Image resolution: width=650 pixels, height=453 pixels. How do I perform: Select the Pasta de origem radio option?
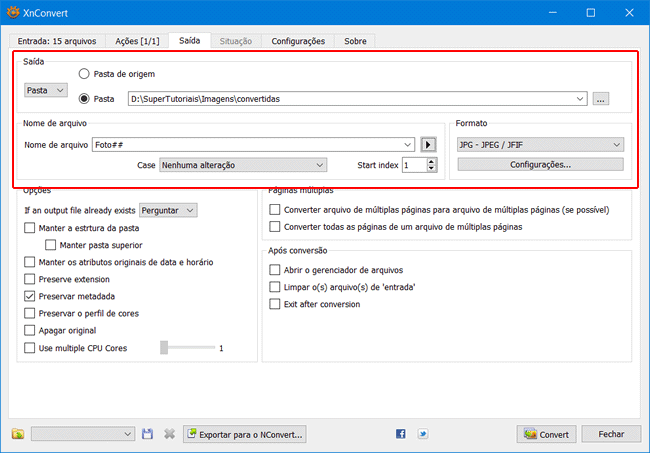[x=85, y=74]
